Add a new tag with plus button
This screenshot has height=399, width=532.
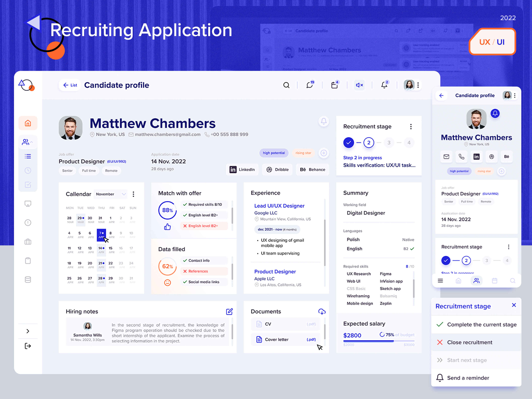[324, 153]
